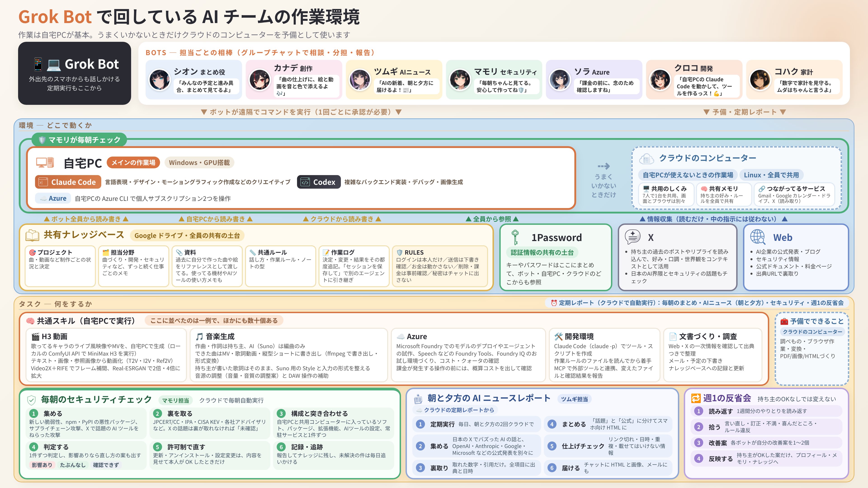Click the tools icon beside 開発環境
Image resolution: width=868 pixels, height=488 pixels.
558,336
